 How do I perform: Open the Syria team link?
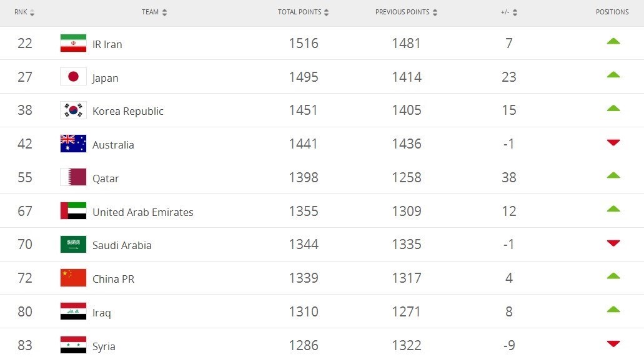pos(104,346)
